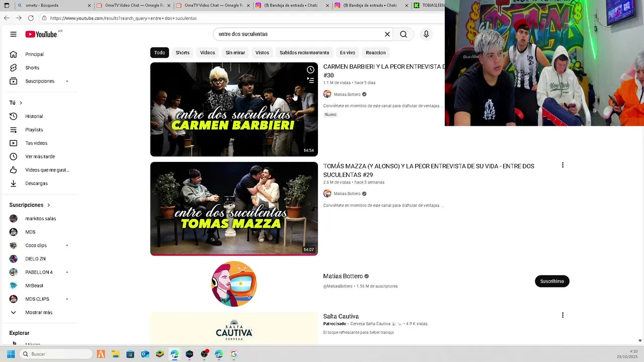This screenshot has height=362, width=644.
Task: Open options menu for Tomás Mazza video
Action: point(562,165)
